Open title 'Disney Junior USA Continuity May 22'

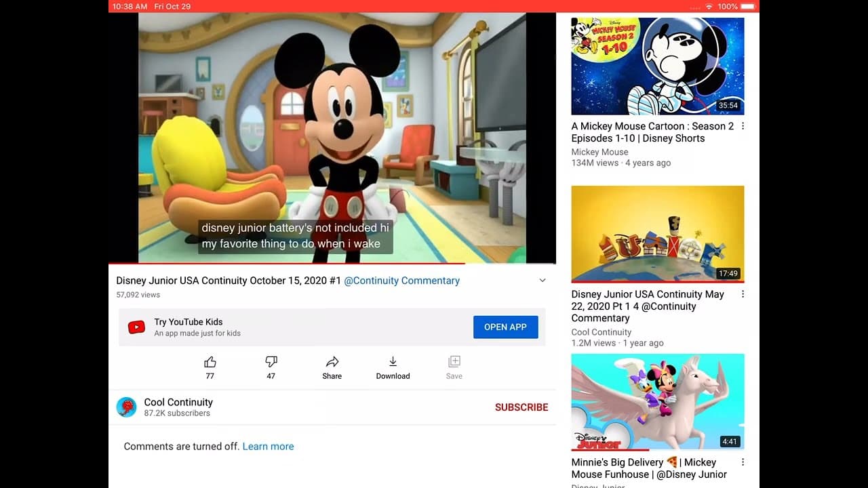click(x=648, y=306)
